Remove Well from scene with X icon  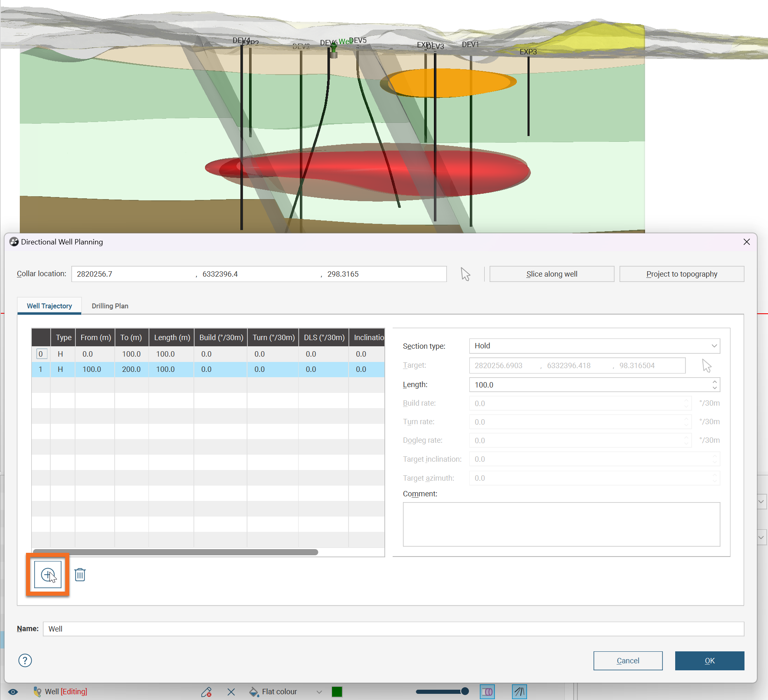[231, 692]
